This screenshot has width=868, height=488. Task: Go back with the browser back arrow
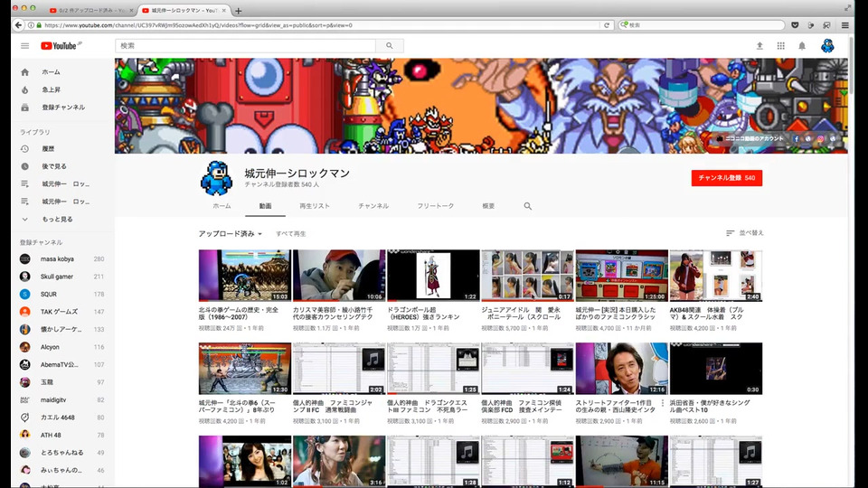pyautogui.click(x=18, y=25)
